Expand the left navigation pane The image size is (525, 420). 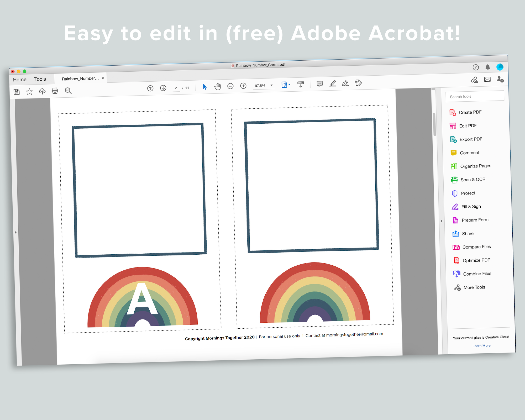[15, 232]
